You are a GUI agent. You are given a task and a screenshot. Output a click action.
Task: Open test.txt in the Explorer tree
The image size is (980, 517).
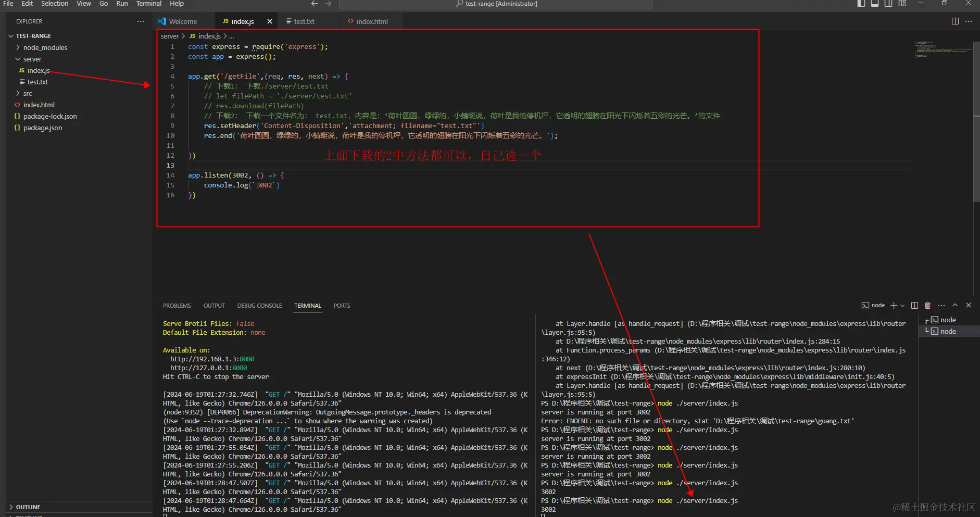click(78, 82)
